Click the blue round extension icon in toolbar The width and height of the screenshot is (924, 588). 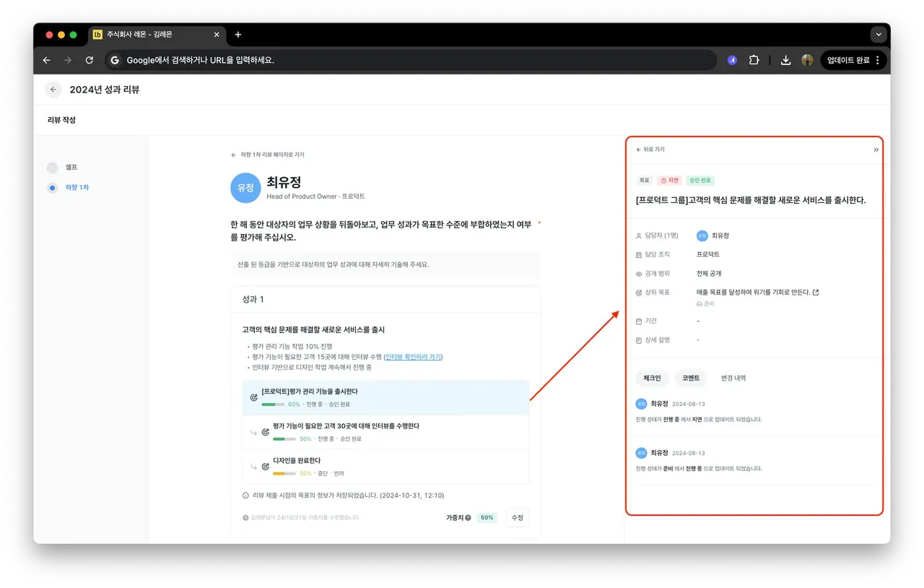(733, 60)
